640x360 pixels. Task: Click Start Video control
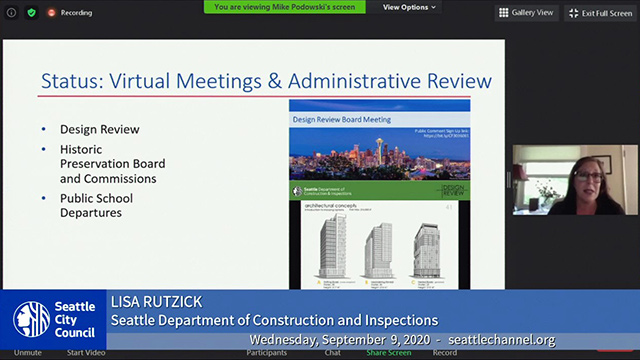(86, 353)
